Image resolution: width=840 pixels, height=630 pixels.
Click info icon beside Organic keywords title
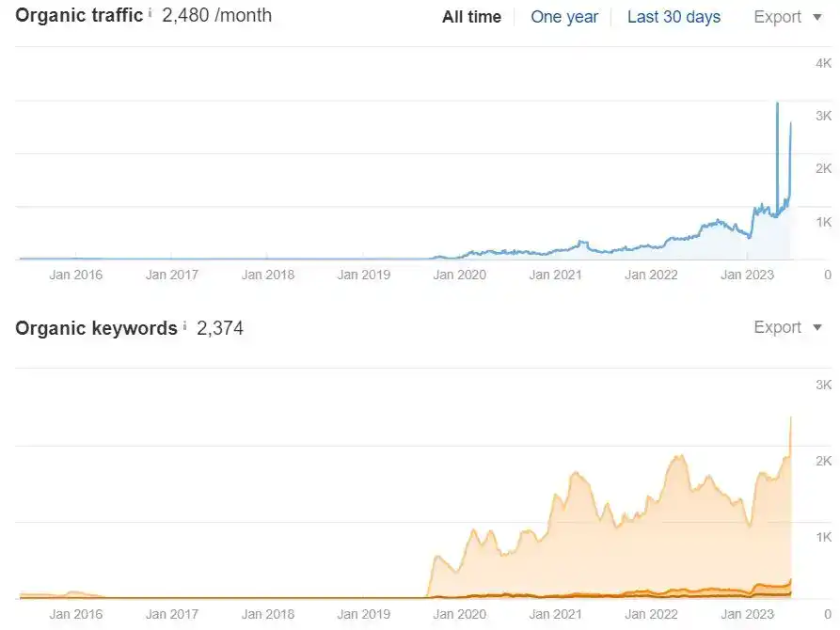click(184, 326)
